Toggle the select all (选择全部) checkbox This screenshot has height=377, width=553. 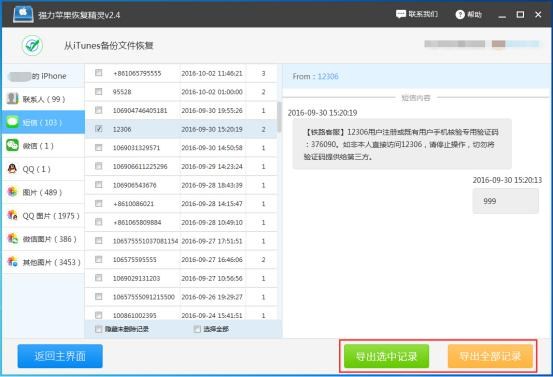tap(197, 329)
